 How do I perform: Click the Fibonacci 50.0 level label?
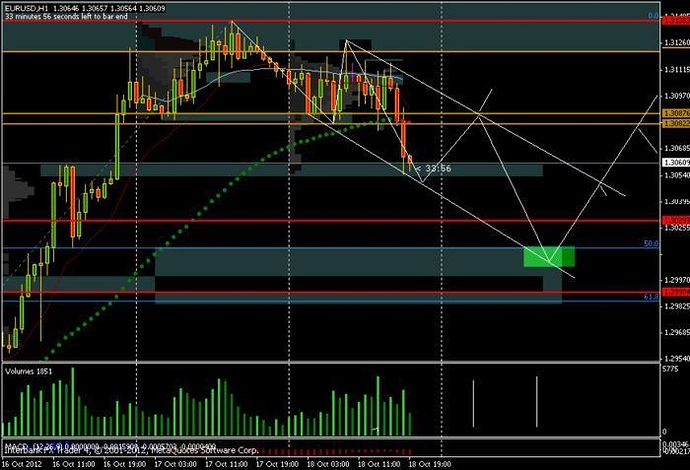pos(651,243)
